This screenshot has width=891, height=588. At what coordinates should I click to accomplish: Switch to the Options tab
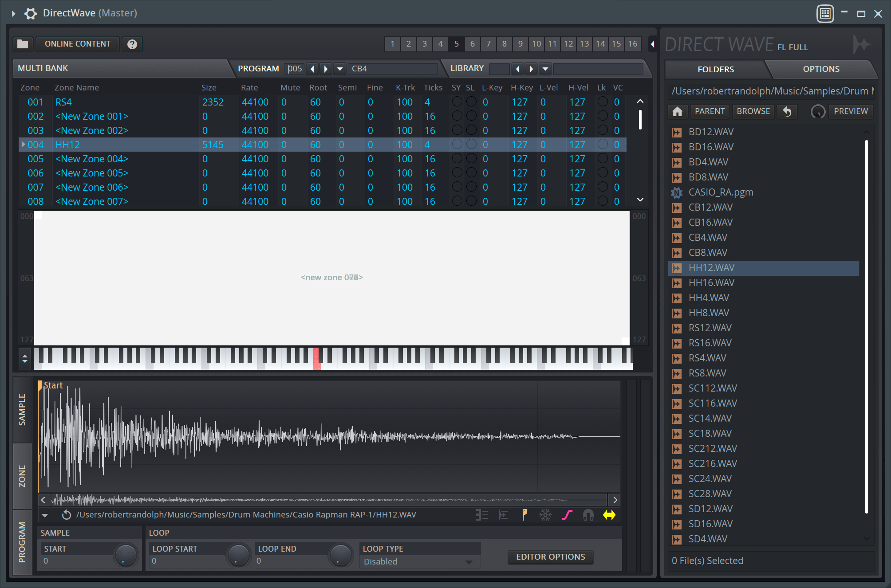click(x=820, y=69)
